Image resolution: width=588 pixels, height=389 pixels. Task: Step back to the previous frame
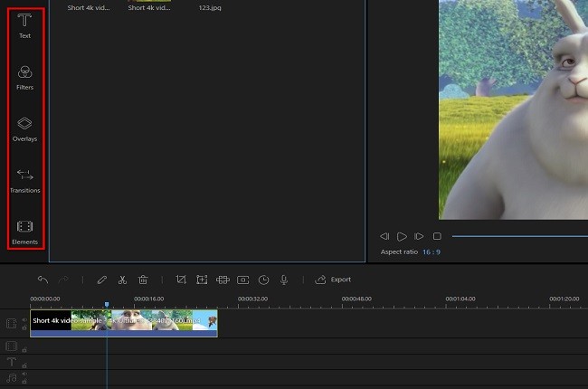(384, 236)
